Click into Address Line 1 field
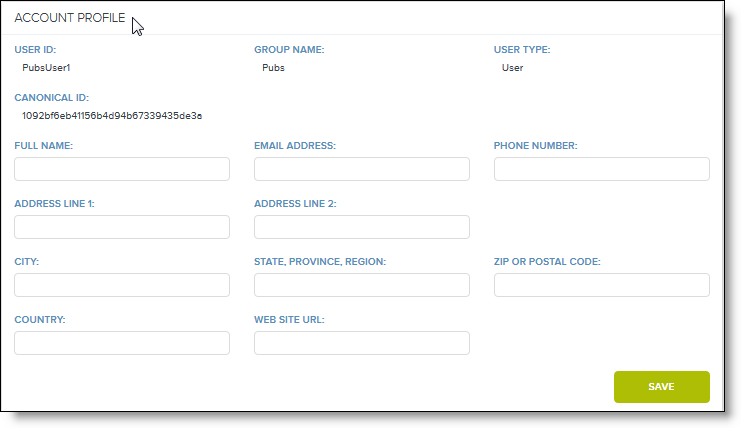This screenshot has width=741, height=428. (122, 227)
